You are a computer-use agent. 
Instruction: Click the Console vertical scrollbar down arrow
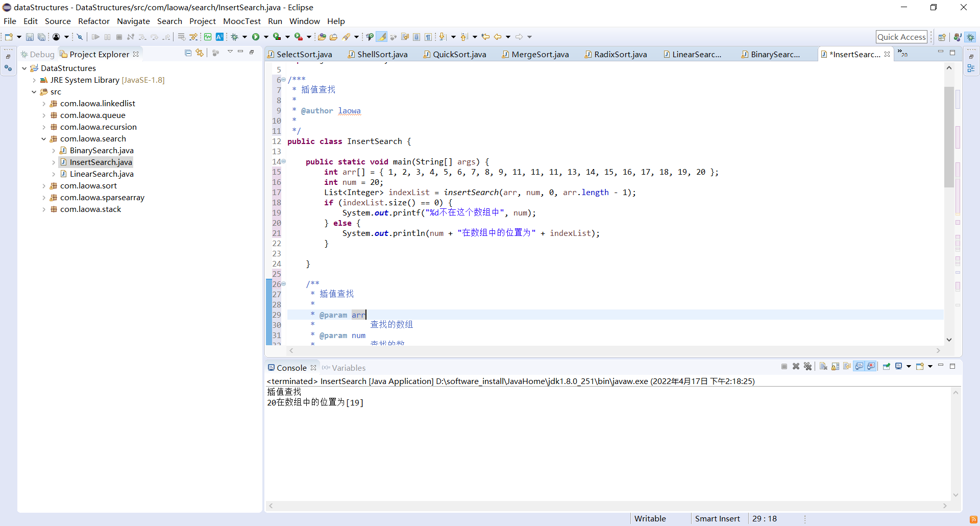(x=955, y=495)
